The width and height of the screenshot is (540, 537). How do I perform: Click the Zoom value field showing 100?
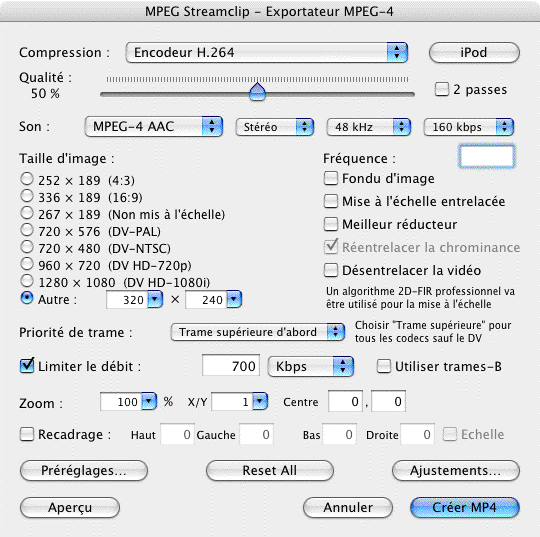(x=121, y=402)
